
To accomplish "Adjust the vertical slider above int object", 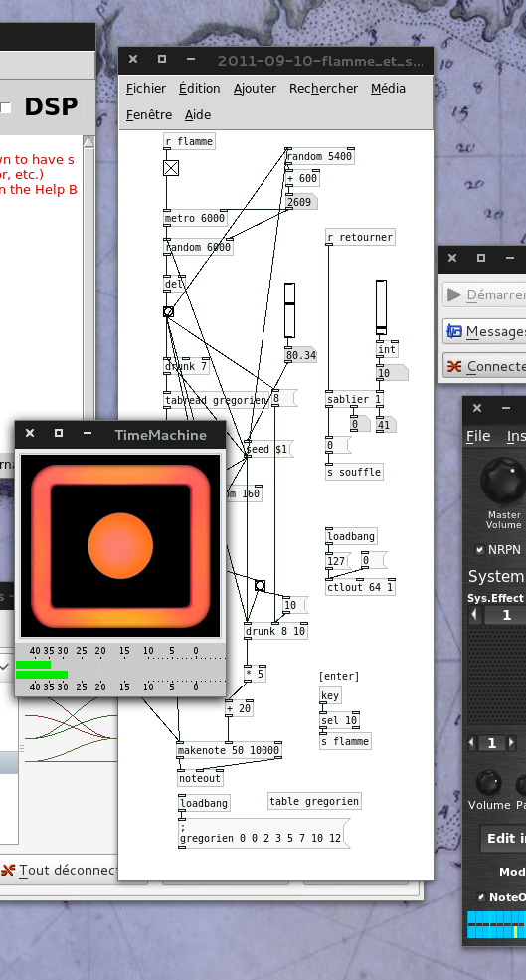I will (381, 307).
